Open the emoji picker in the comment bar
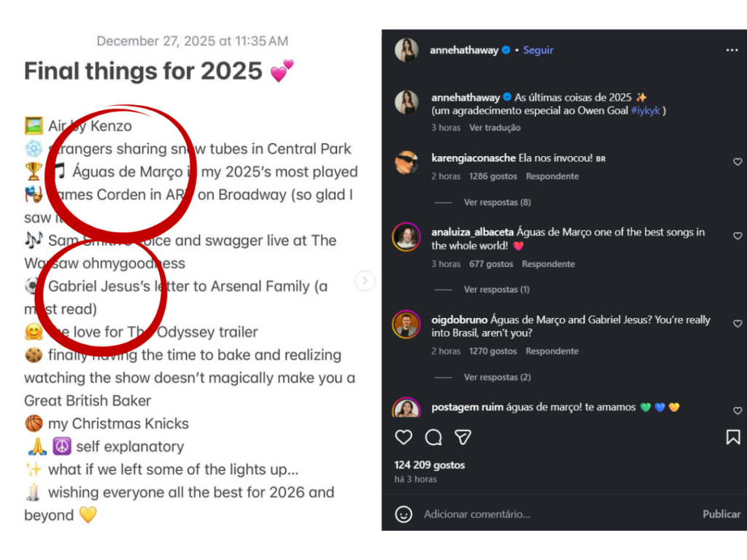Screen dimensions: 747x560 coord(403,514)
